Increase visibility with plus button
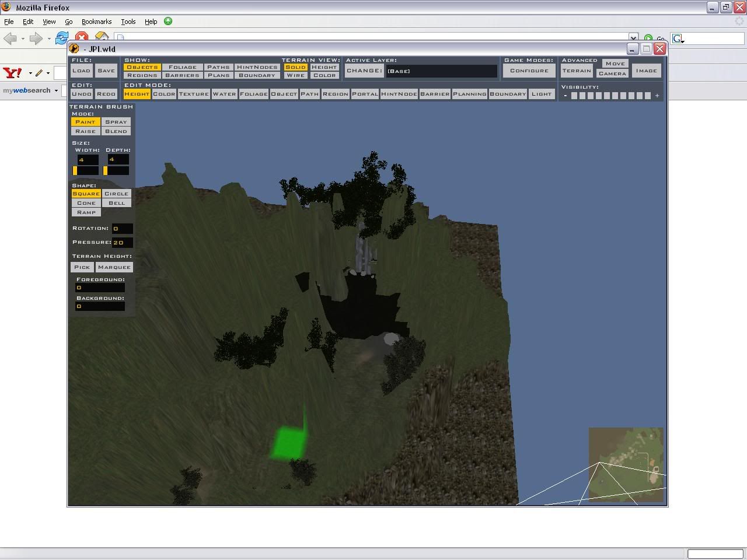 click(x=657, y=96)
